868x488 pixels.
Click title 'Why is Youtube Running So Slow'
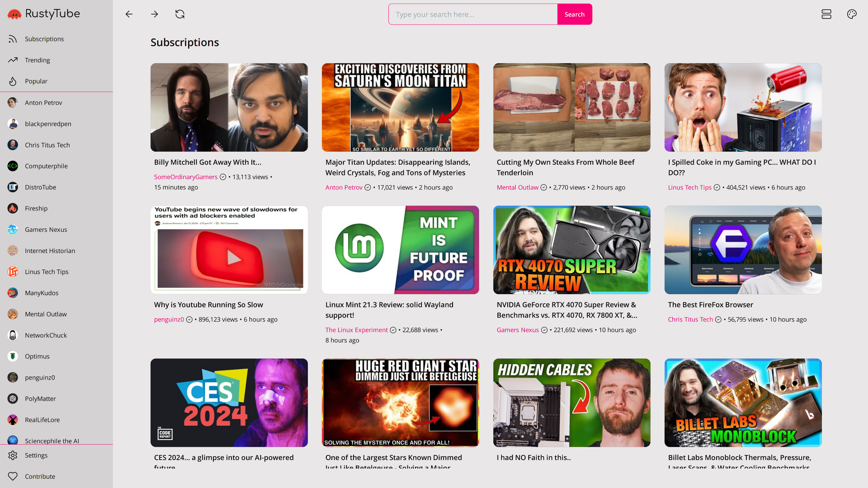coord(208,305)
